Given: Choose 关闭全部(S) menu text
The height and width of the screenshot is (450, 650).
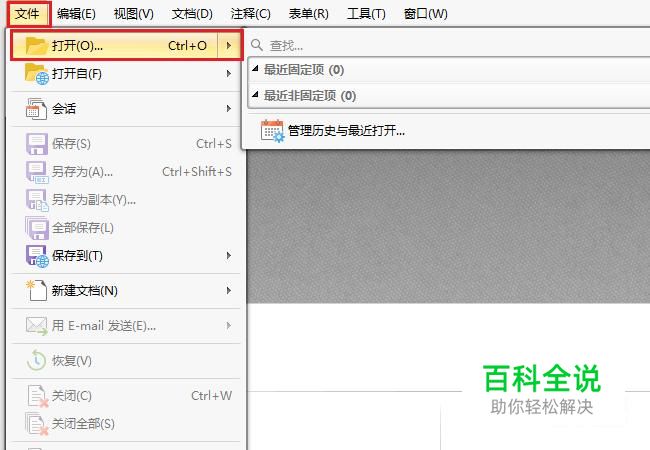Looking at the screenshot, I should 83,423.
